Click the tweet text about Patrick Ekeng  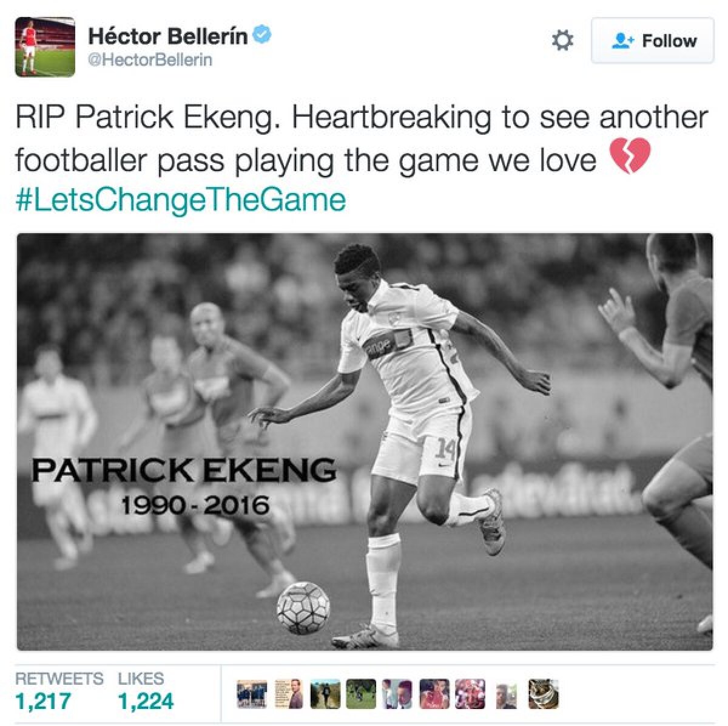pos(362,138)
